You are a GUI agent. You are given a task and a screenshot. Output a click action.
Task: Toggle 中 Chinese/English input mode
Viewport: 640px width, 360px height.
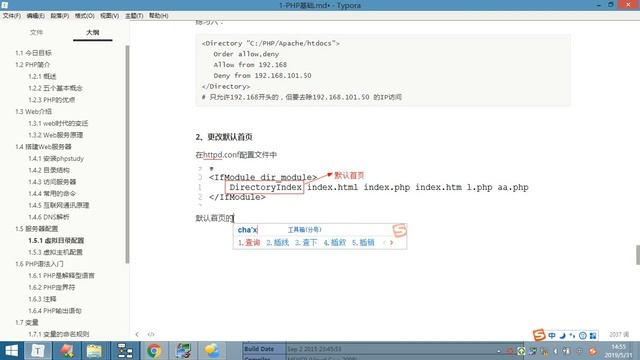point(552,336)
